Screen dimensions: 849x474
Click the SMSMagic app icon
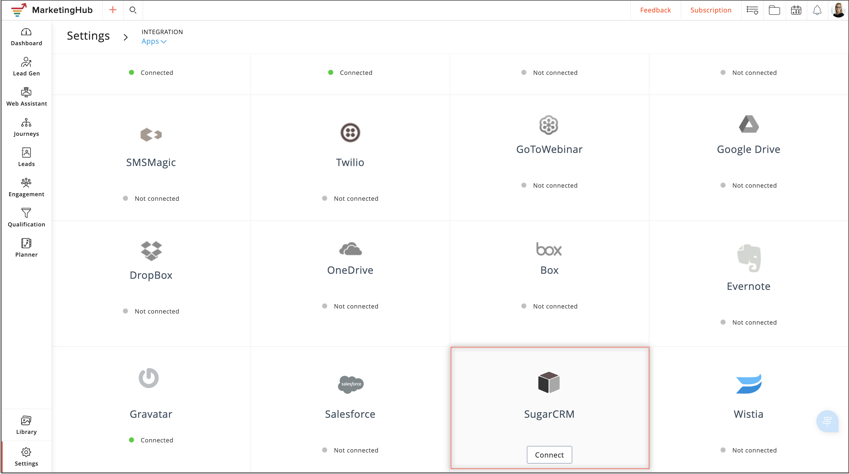(x=151, y=134)
